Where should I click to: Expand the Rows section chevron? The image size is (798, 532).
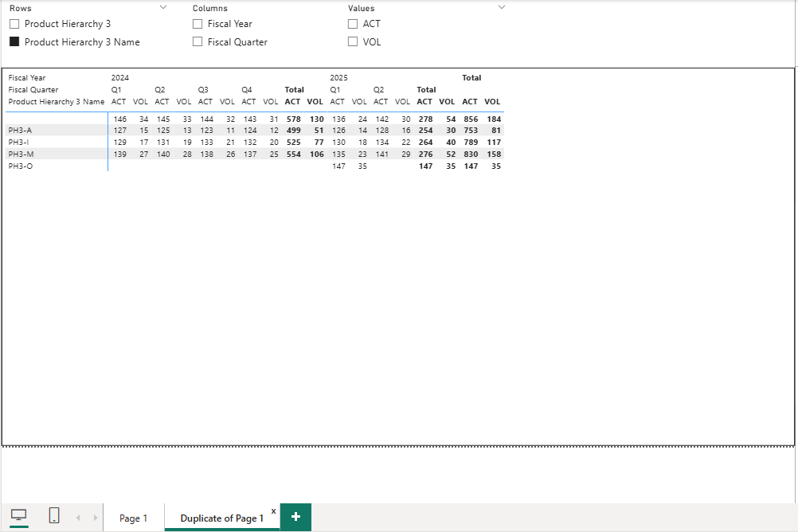click(x=163, y=7)
